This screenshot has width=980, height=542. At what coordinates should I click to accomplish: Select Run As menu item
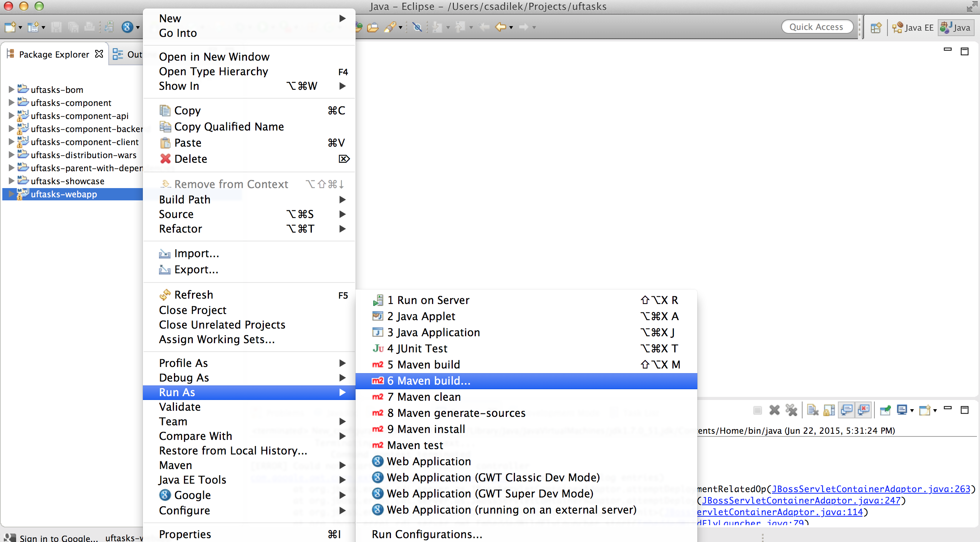point(177,392)
